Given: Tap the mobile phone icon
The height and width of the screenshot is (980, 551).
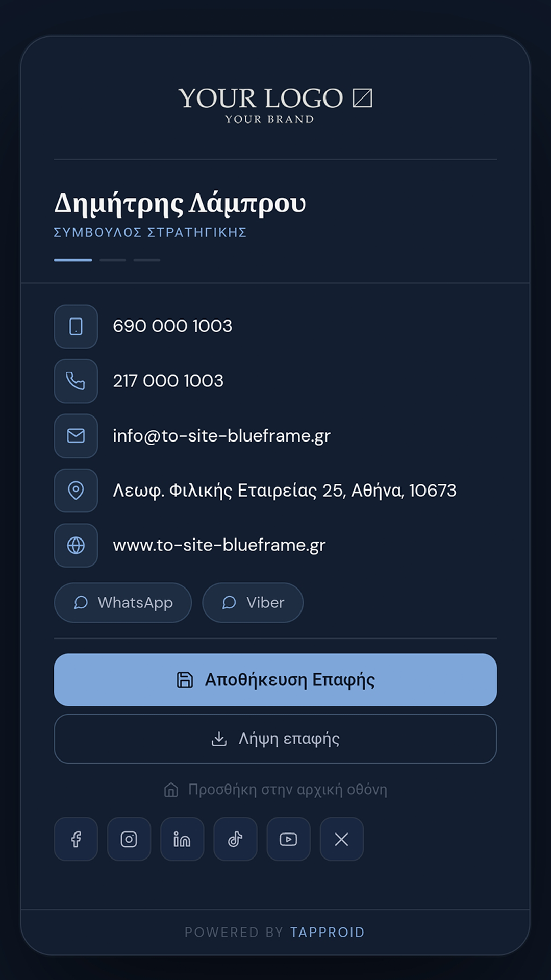Looking at the screenshot, I should (x=76, y=327).
